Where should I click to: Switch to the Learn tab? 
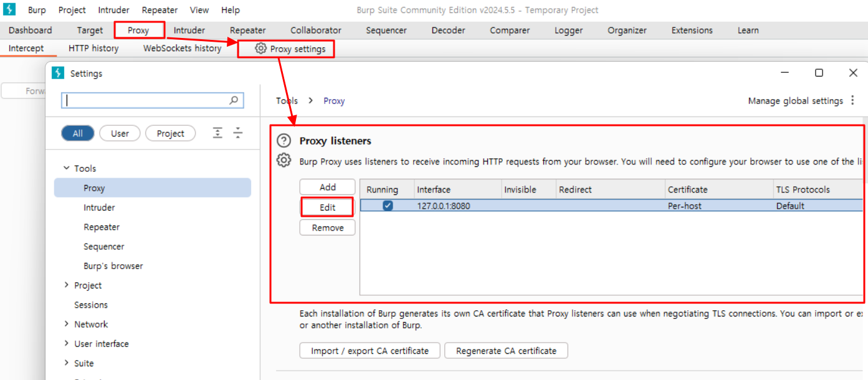pos(748,30)
